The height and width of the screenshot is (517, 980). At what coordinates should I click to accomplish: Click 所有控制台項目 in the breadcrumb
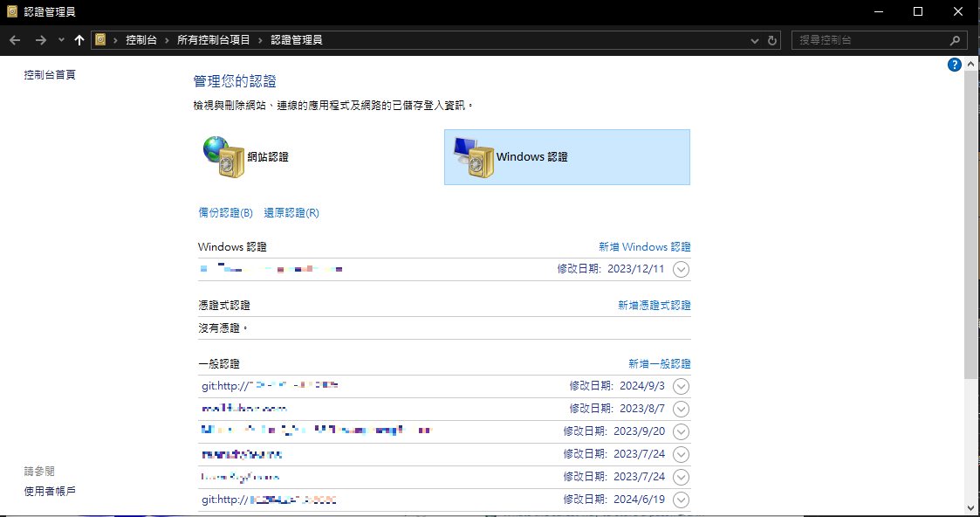(x=213, y=40)
